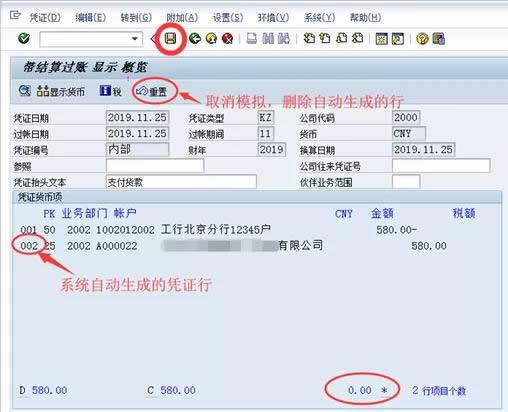Go back using the green arrow icon
Image resolution: width=508 pixels, height=412 pixels.
[195, 39]
